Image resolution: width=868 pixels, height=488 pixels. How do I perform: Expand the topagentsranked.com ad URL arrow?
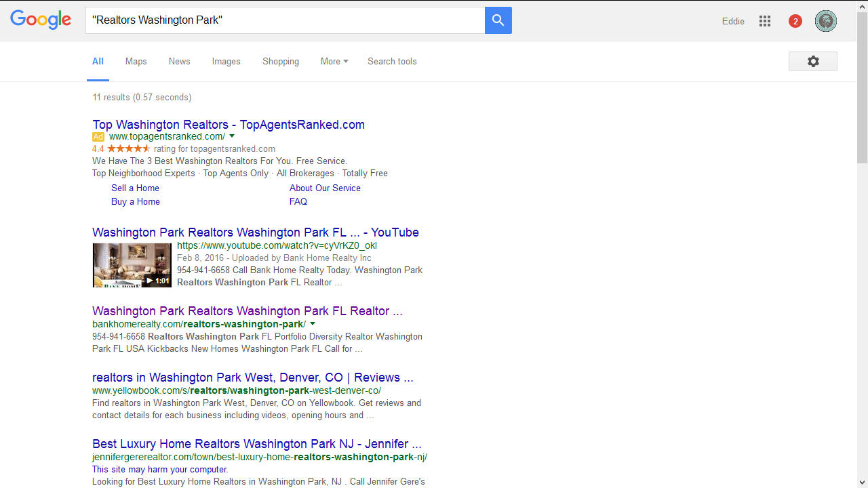(232, 136)
